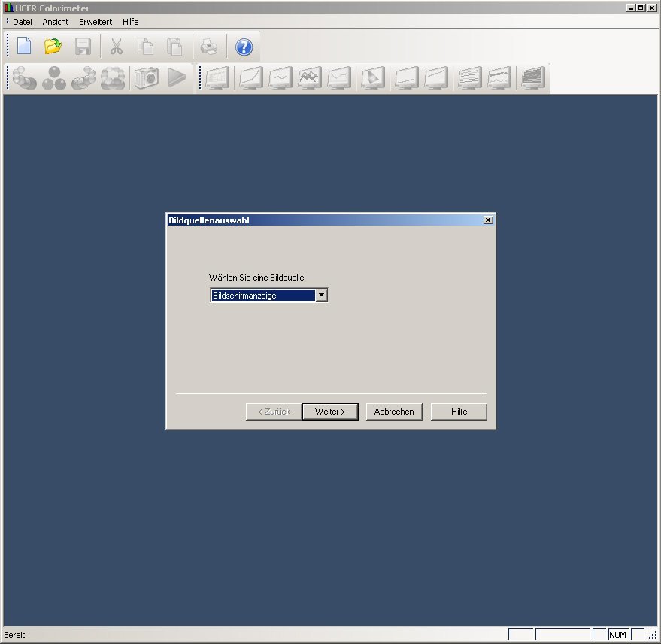Start continuous measures with play arrow
This screenshot has height=644, width=661.
click(x=177, y=78)
